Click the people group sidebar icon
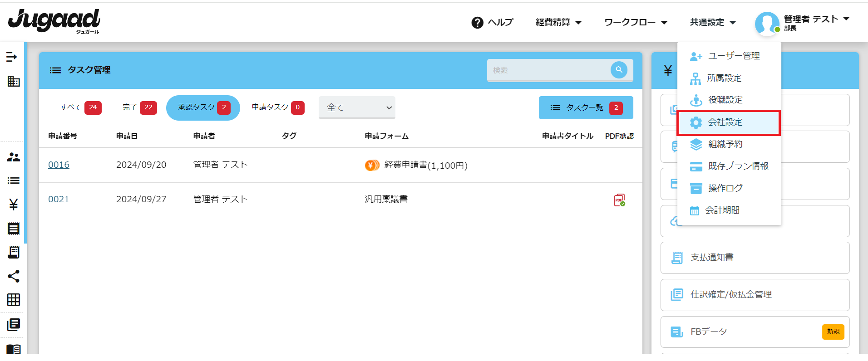 [x=13, y=157]
